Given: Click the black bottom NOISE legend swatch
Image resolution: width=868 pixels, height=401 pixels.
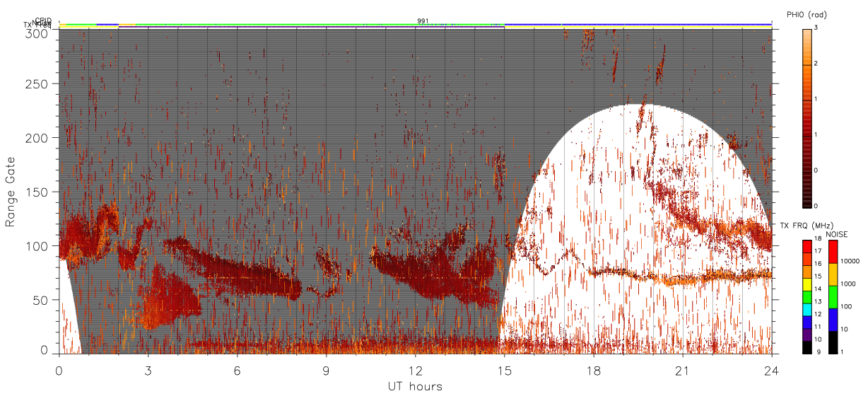Looking at the screenshot, I should pyautogui.click(x=833, y=342).
